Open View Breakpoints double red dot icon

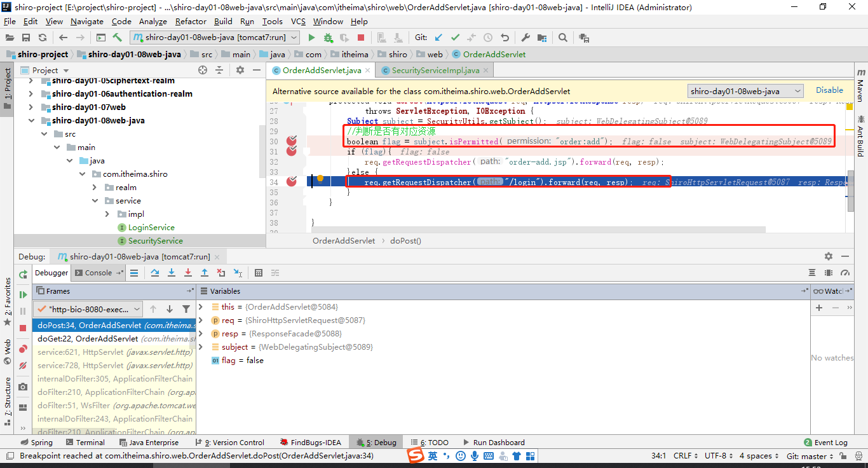point(23,348)
